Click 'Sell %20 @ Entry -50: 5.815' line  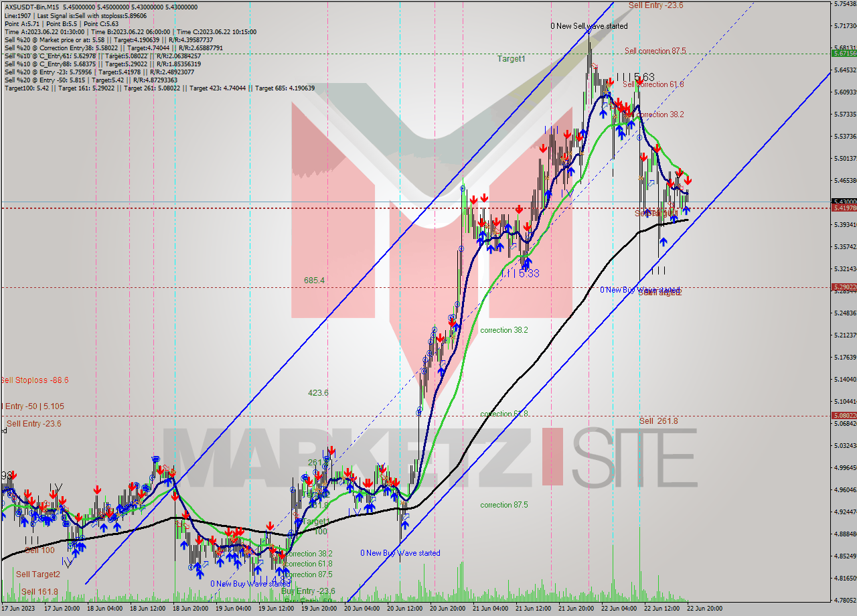[91, 80]
